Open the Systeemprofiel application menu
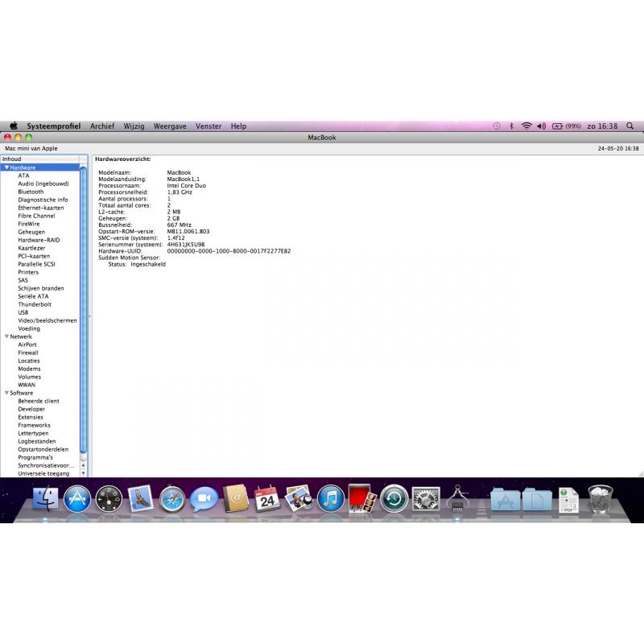Viewport: 644px width, 644px height. click(x=53, y=126)
